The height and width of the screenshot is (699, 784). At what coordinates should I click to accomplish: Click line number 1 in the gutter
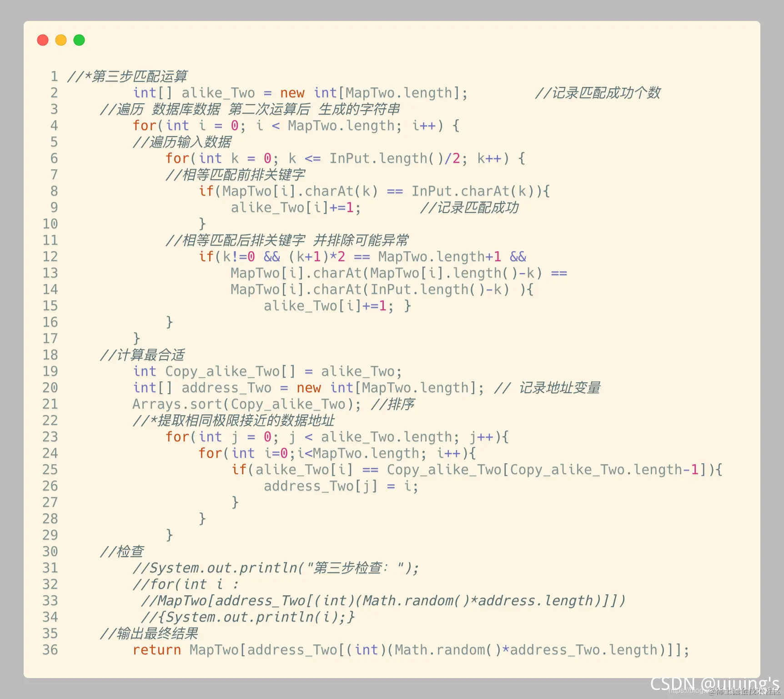click(54, 76)
